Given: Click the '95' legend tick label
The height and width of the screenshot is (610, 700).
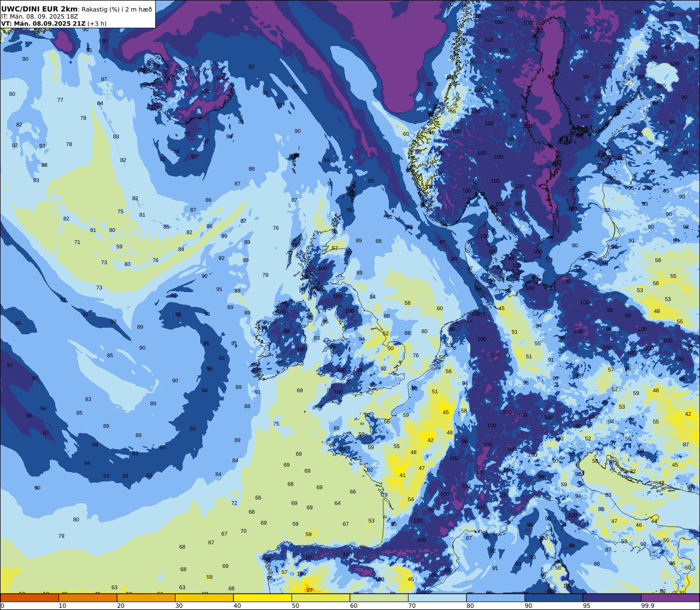Looking at the screenshot, I should 587,606.
